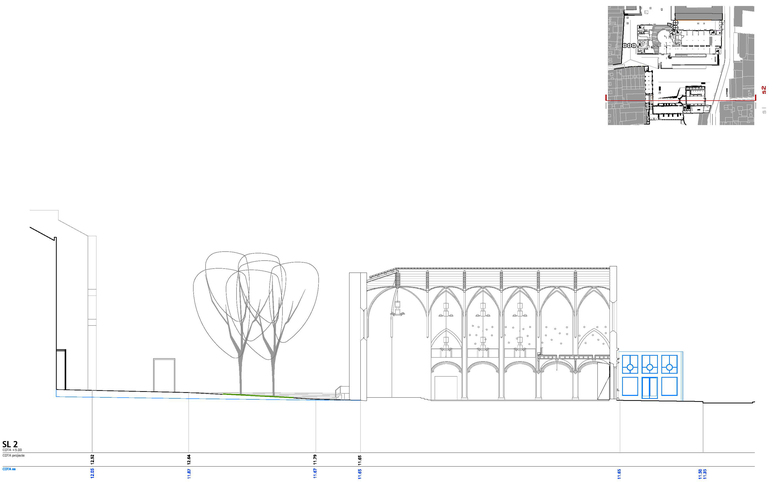The height and width of the screenshot is (482, 780).
Task: Select the tall building outline at far left
Action: click(x=60, y=300)
